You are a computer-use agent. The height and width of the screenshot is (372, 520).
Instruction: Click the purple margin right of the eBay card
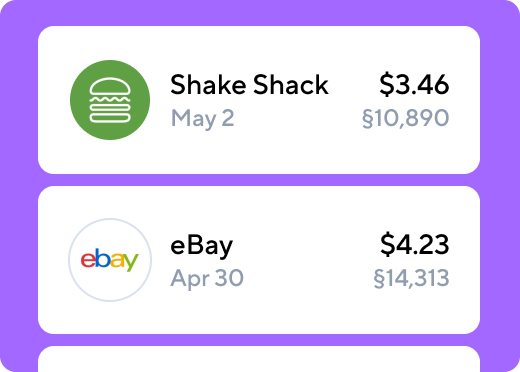pos(500,260)
